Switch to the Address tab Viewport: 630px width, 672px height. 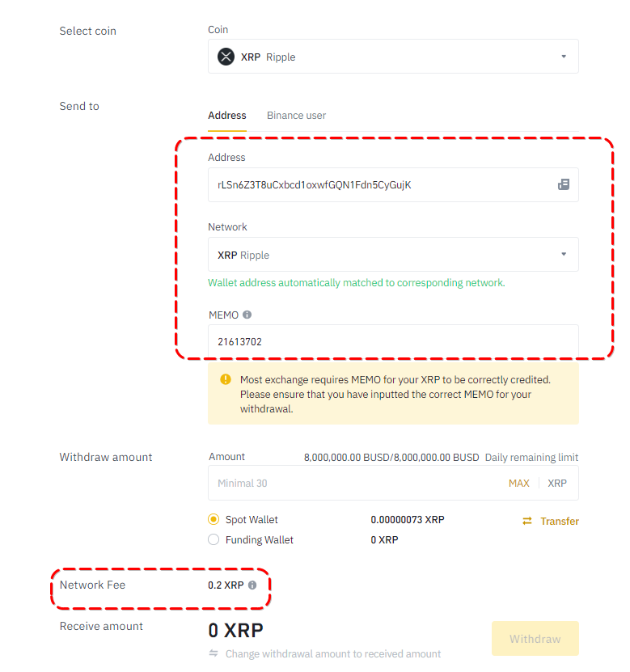pyautogui.click(x=227, y=116)
